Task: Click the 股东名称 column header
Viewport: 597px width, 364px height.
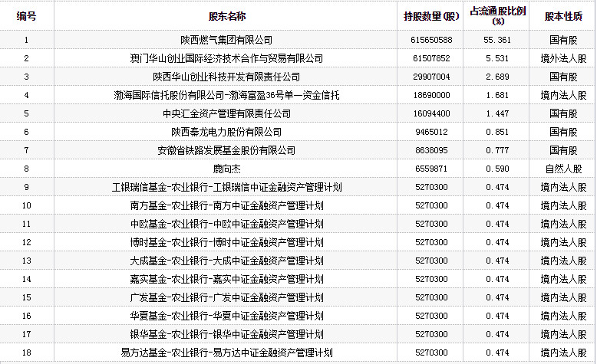Action: 227,16
